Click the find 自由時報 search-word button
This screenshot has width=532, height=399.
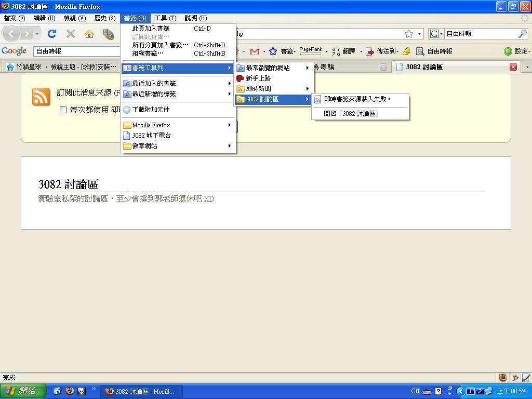click(434, 51)
